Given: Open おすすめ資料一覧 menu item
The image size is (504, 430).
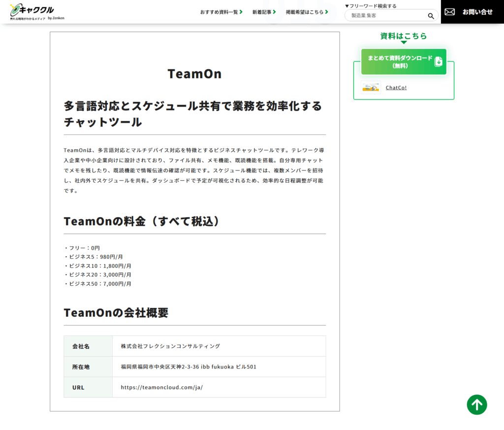Looking at the screenshot, I should tap(221, 12).
